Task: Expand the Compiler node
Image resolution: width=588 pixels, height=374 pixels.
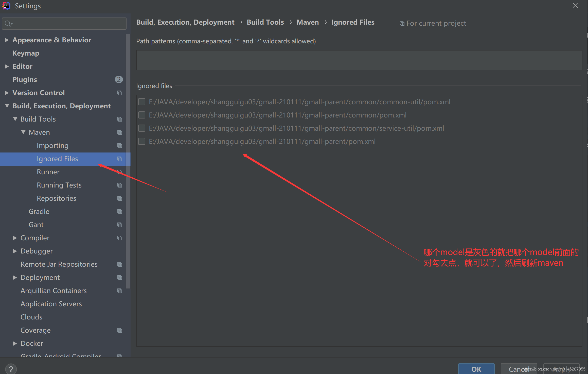Action: pos(15,238)
